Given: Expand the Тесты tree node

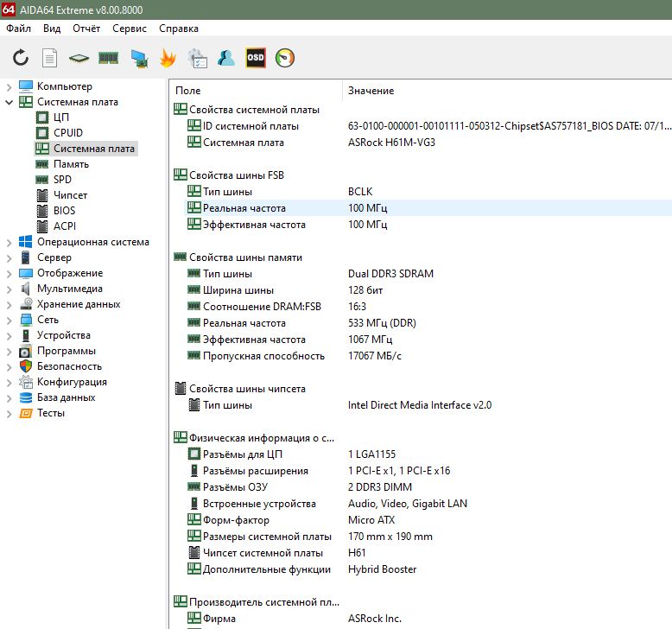Looking at the screenshot, I should (9, 414).
